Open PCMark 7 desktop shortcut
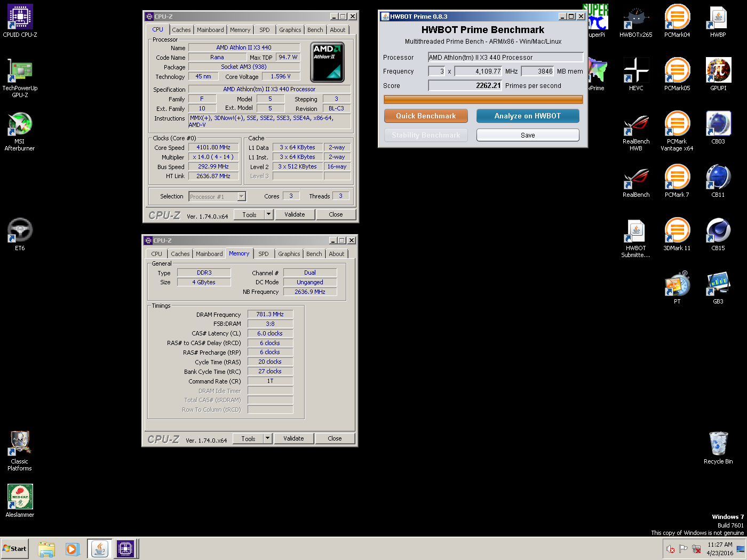The width and height of the screenshot is (747, 560). pos(677,181)
